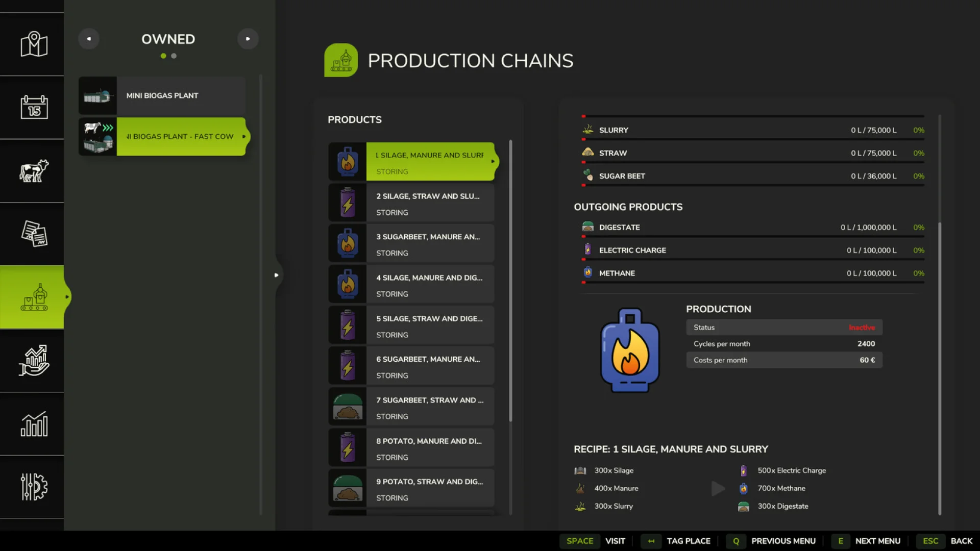The width and height of the screenshot is (980, 551).
Task: Click the right arrow of the OWNED carousel
Action: pos(248,38)
